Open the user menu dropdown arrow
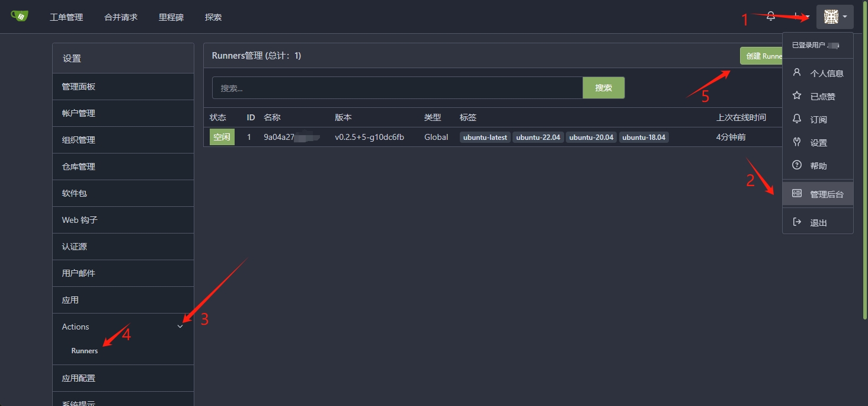 pos(844,17)
